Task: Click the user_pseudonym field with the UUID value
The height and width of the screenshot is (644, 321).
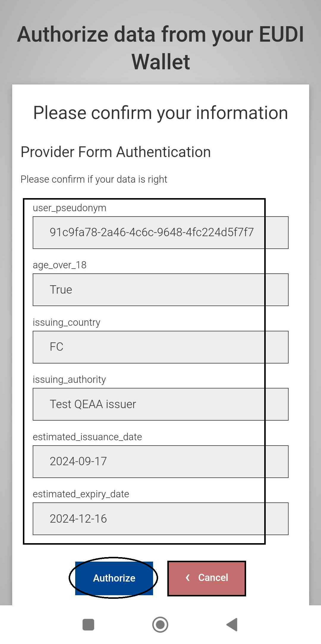Action: pos(160,232)
